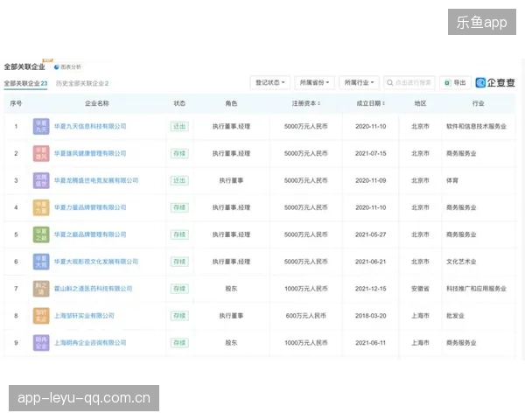Click the 存续 status tag in row 9
The width and height of the screenshot is (525, 420).
tap(179, 343)
